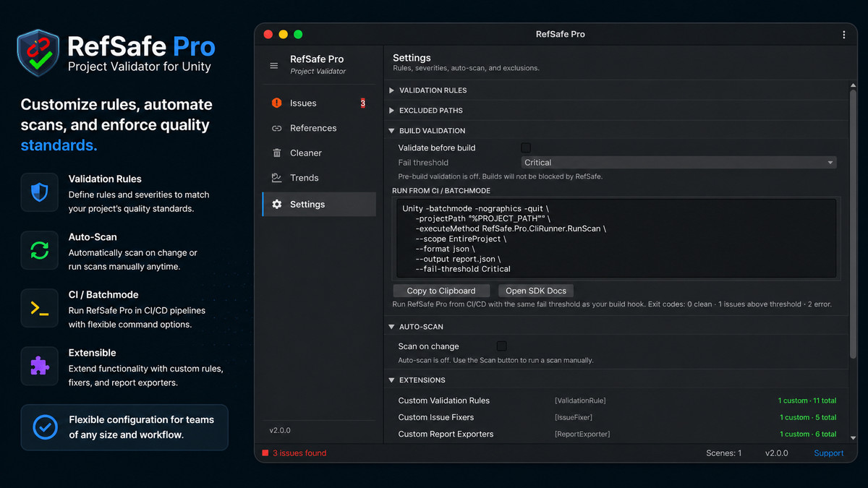The image size is (868, 488).
Task: Open the Cleaner tab
Action: click(319, 153)
